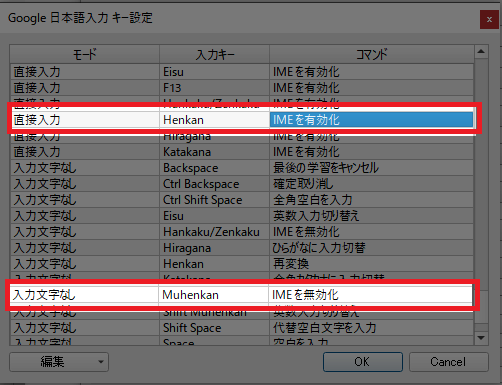This screenshot has height=385, width=502.
Task: Click the Cancel button
Action: point(449,362)
